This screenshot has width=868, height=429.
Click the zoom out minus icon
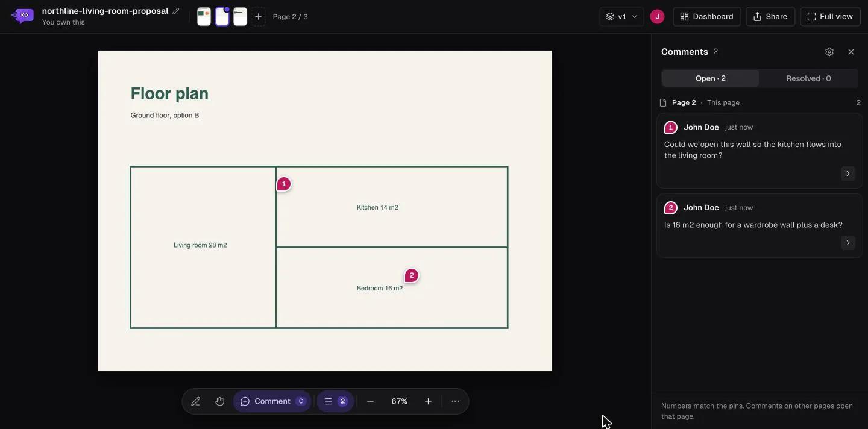[x=370, y=401]
